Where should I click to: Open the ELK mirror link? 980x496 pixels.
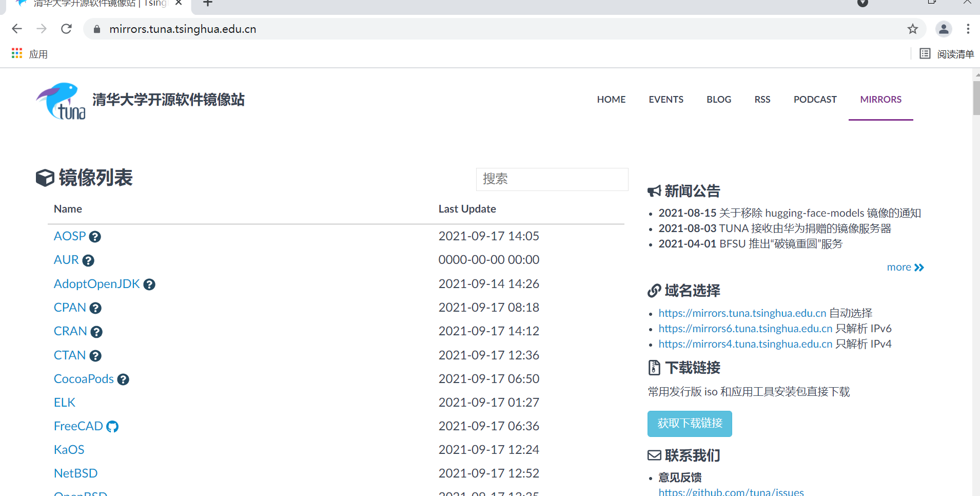(x=65, y=403)
